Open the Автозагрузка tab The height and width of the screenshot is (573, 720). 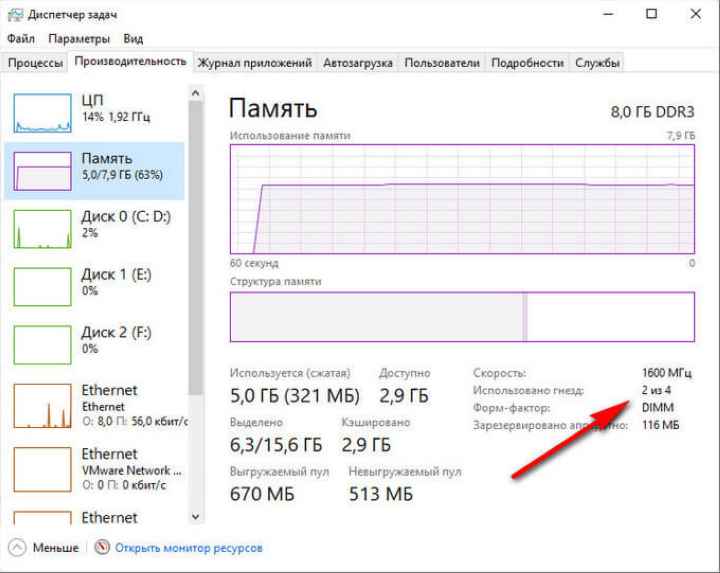point(358,63)
